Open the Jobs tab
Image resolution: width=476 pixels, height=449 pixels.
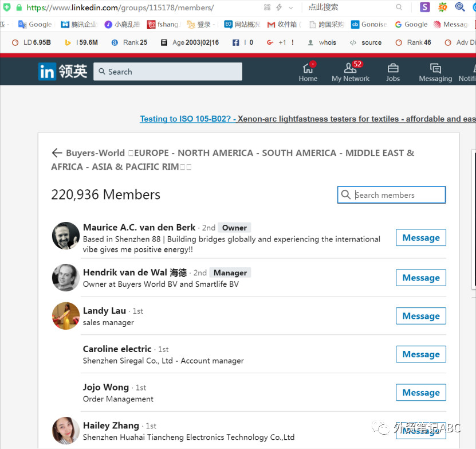point(393,72)
